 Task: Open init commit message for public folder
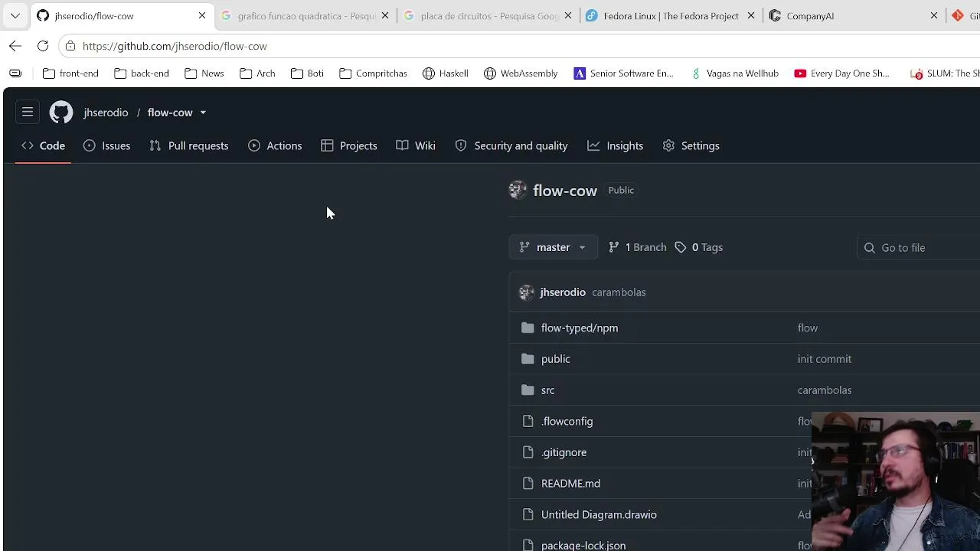point(825,359)
